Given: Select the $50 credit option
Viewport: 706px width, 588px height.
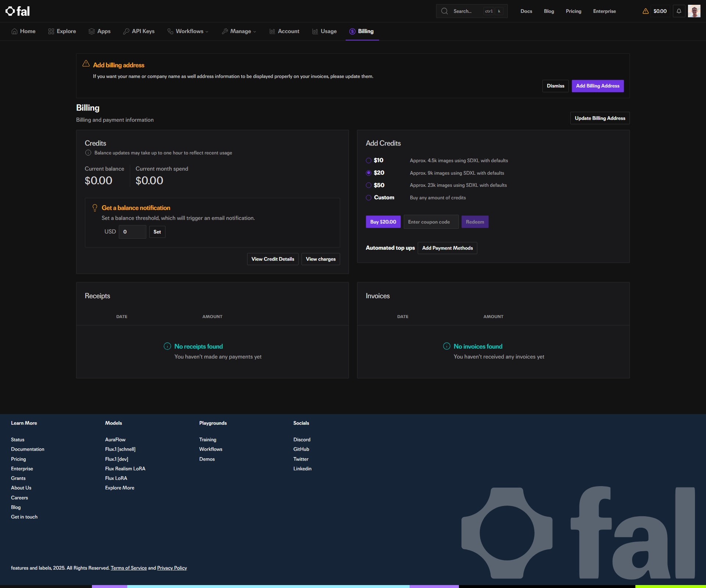Looking at the screenshot, I should [368, 185].
